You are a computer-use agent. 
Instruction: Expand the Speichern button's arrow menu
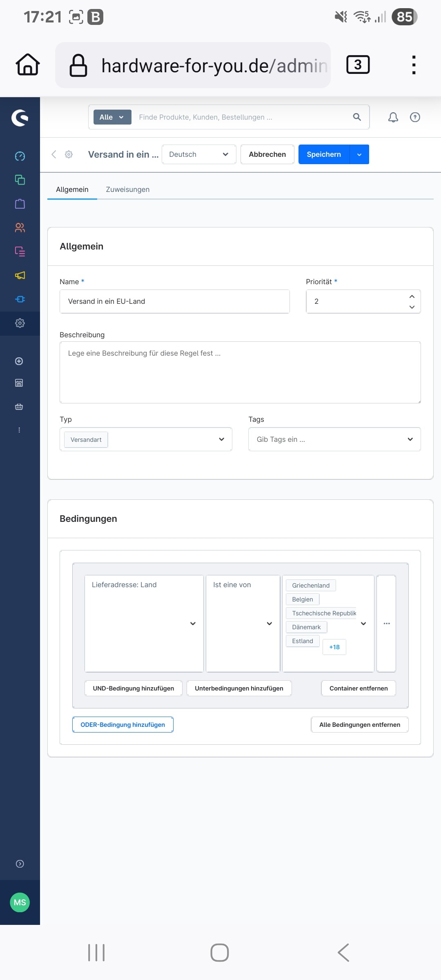pyautogui.click(x=359, y=154)
